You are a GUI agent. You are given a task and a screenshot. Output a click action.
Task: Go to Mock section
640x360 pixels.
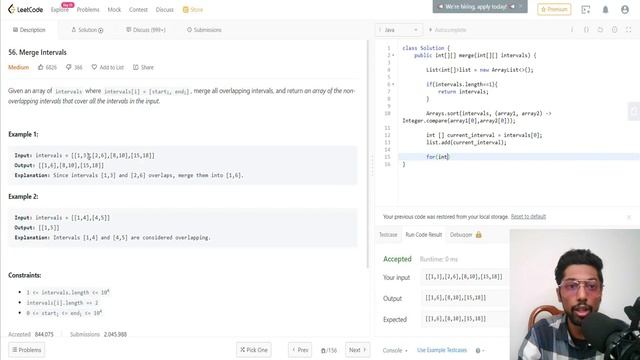(114, 9)
